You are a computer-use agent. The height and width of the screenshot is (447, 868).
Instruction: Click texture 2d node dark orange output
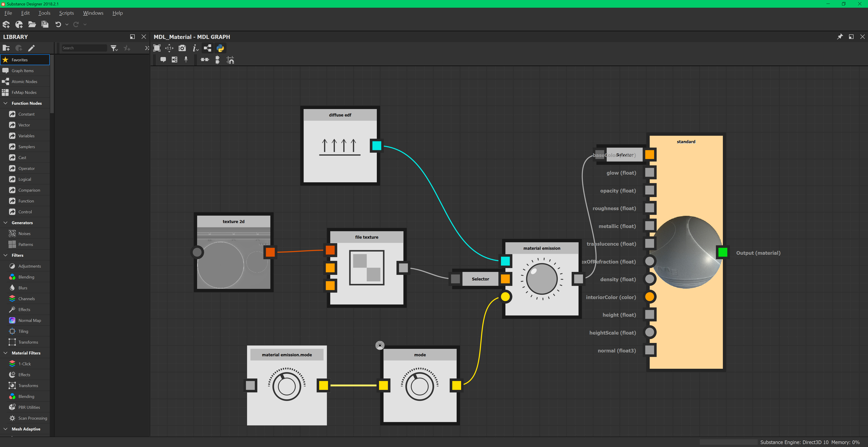270,252
